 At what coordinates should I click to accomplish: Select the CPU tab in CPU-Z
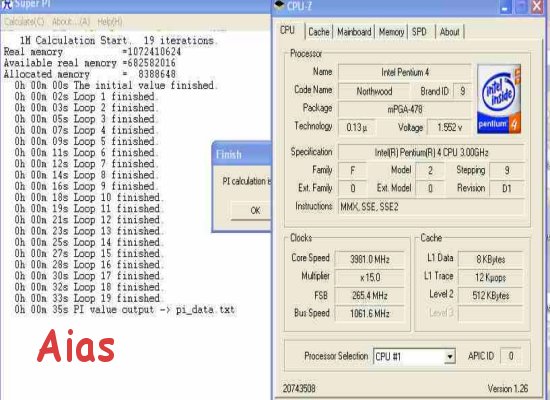coord(287,30)
